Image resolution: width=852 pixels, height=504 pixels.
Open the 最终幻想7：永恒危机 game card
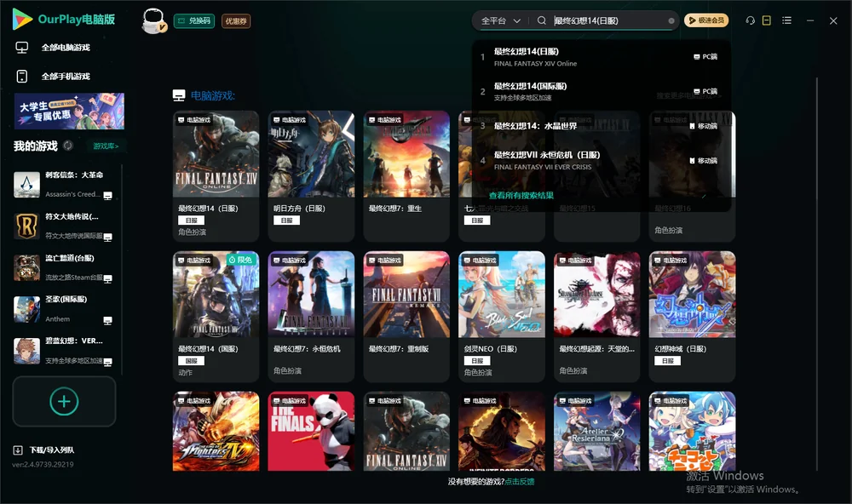pyautogui.click(x=311, y=316)
